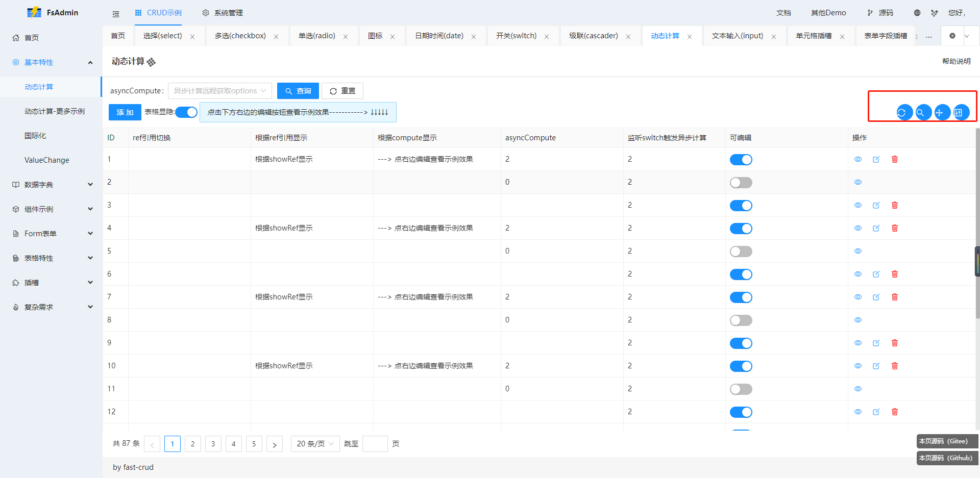The width and height of the screenshot is (980, 478).
Task: Delete row 7 using the trash icon
Action: tap(895, 297)
